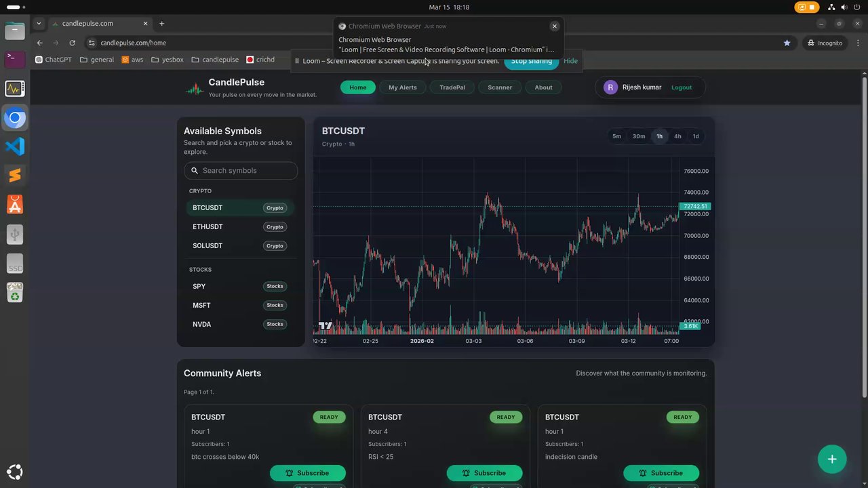The image size is (868, 488).
Task: Dismiss the Chromium Web Browser notification
Action: point(555,26)
